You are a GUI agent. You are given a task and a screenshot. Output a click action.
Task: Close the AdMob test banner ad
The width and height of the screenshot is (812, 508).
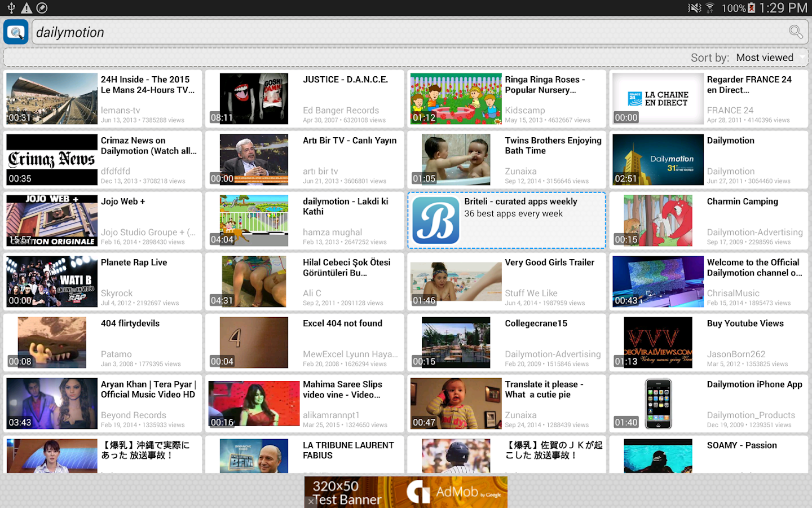(x=311, y=501)
